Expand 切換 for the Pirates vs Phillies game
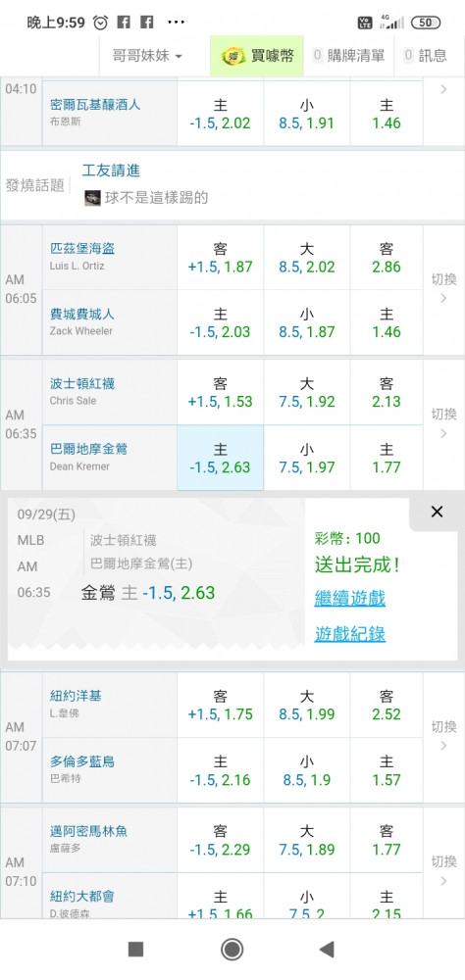 pyautogui.click(x=443, y=287)
